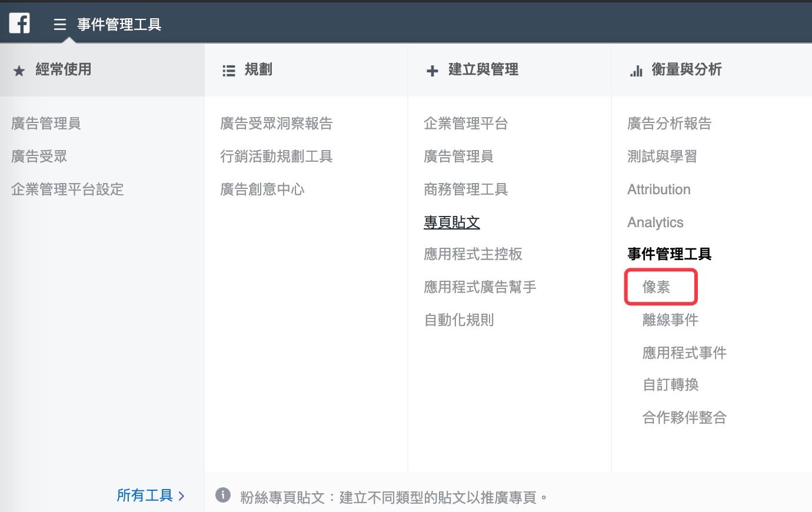Click the 建立與管理 column header text

(x=484, y=69)
